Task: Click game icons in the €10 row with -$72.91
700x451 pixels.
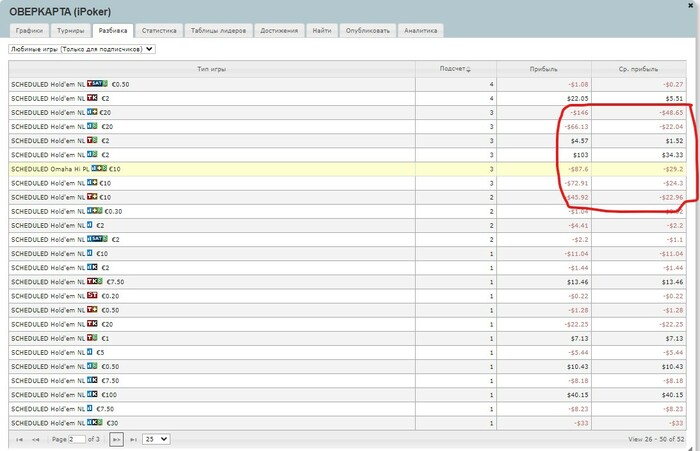Action: tap(92, 183)
